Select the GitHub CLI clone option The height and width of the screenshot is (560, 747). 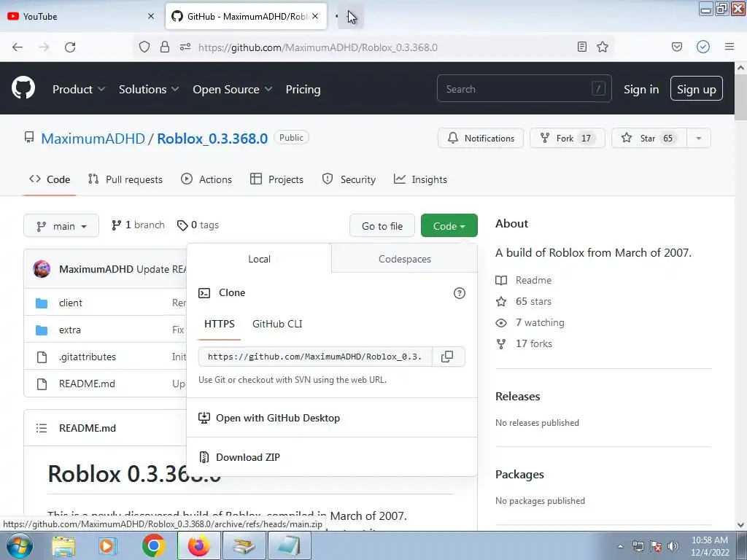pyautogui.click(x=277, y=324)
